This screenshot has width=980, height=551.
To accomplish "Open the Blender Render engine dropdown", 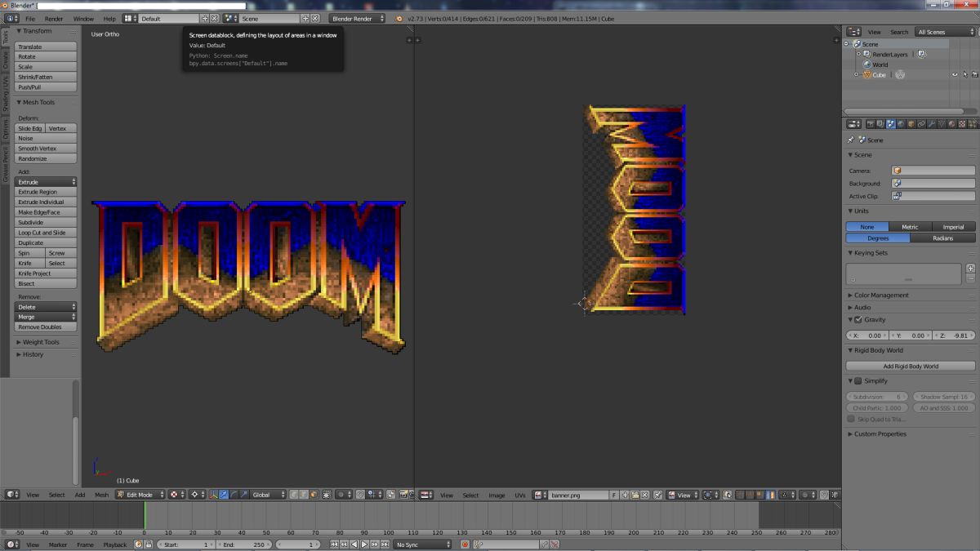I will point(357,18).
